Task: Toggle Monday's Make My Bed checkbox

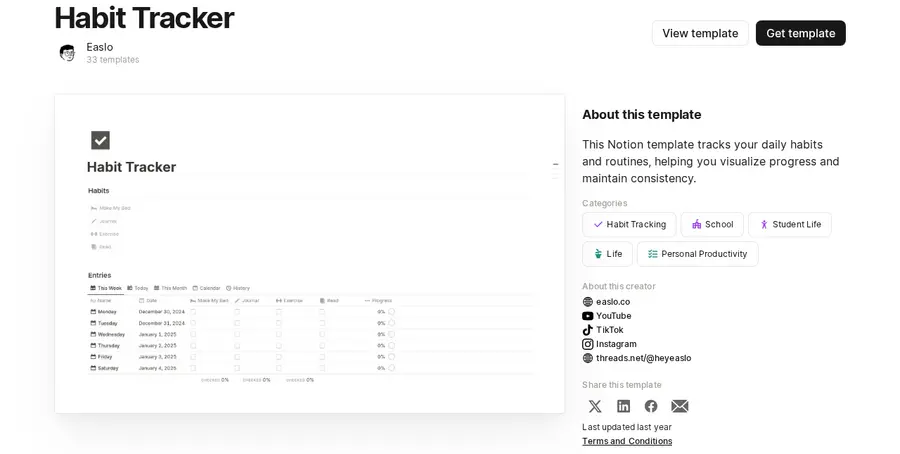Action: click(x=193, y=312)
